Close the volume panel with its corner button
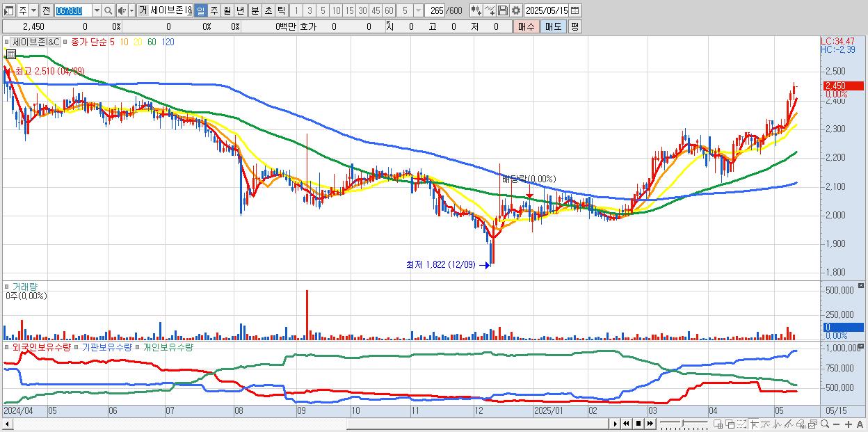Image resolution: width=868 pixels, height=432 pixels. 862,286
